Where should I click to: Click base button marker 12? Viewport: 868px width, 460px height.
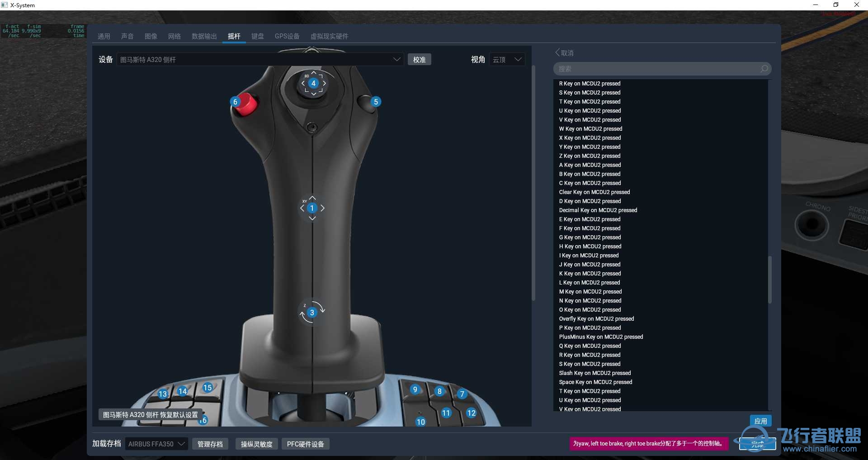471,413
